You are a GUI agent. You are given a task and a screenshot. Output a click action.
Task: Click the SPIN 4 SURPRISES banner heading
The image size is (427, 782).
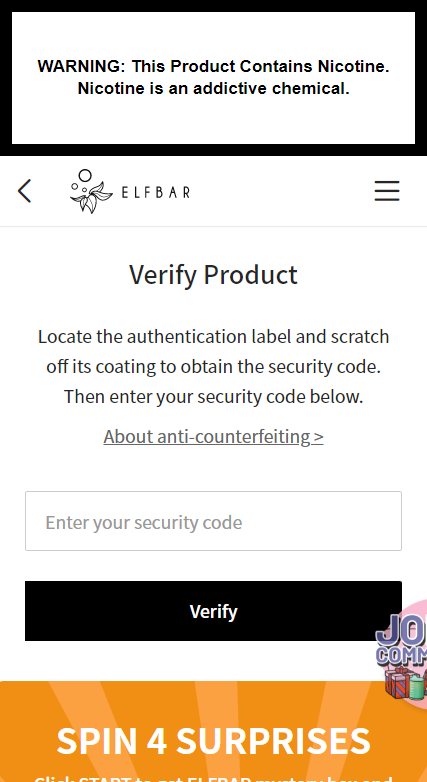[214, 740]
